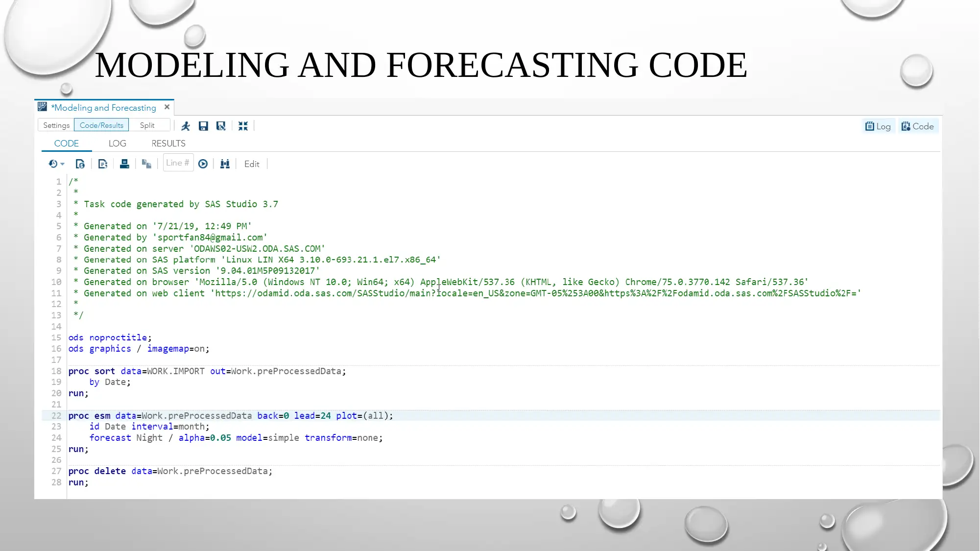This screenshot has height=551, width=980.
Task: Click the 'id Date interval=month;' line
Action: pos(149,427)
